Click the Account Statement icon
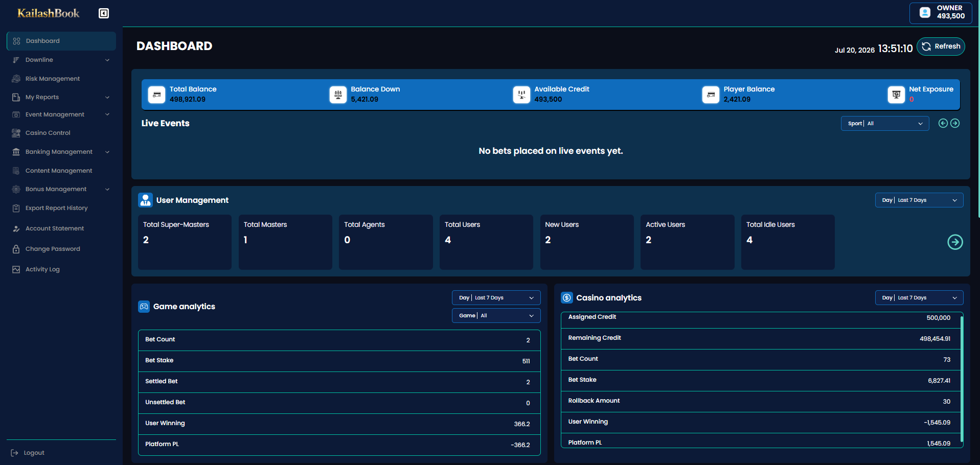The width and height of the screenshot is (980, 465). (x=16, y=228)
